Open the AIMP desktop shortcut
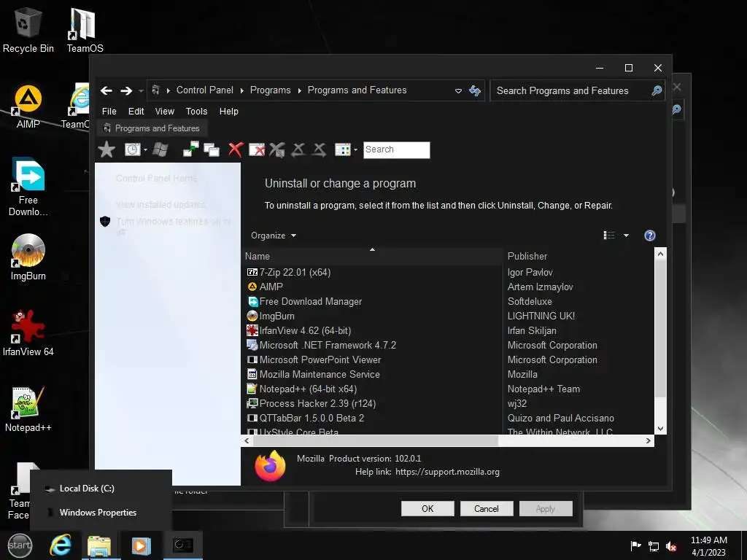 coord(28,106)
